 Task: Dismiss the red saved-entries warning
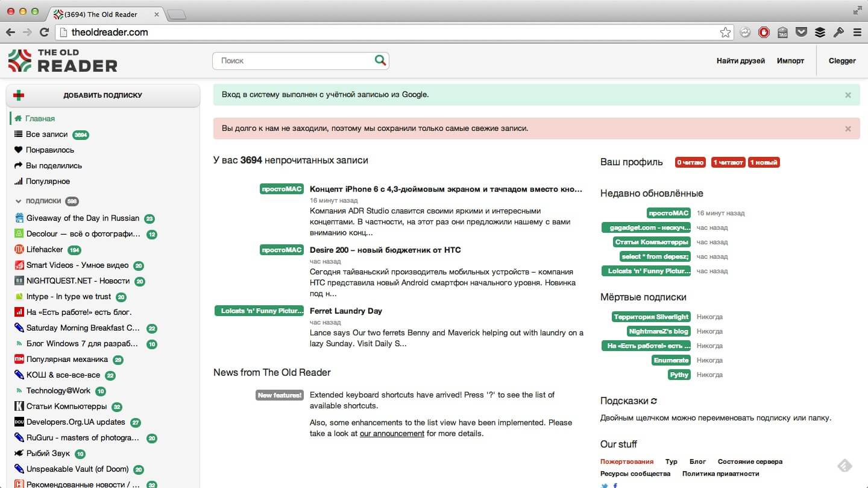click(848, 128)
